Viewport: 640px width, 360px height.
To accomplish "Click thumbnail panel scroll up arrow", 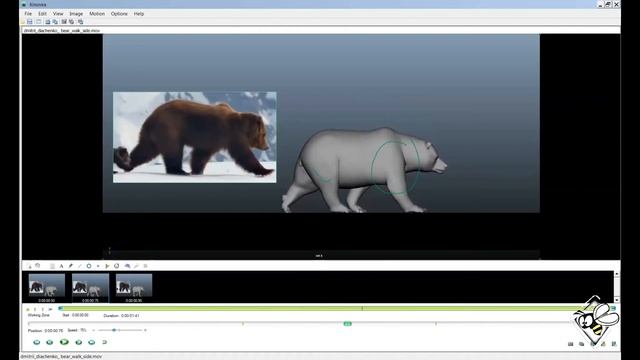I will pos(617,274).
